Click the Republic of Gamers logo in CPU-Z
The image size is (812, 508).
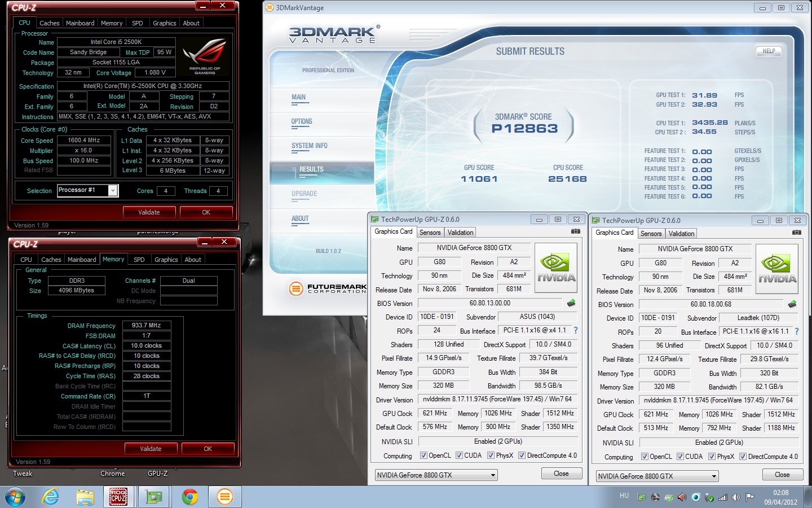(x=205, y=56)
